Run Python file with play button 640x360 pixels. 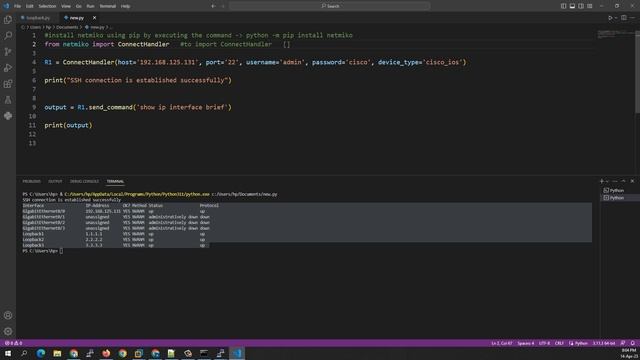coord(610,18)
